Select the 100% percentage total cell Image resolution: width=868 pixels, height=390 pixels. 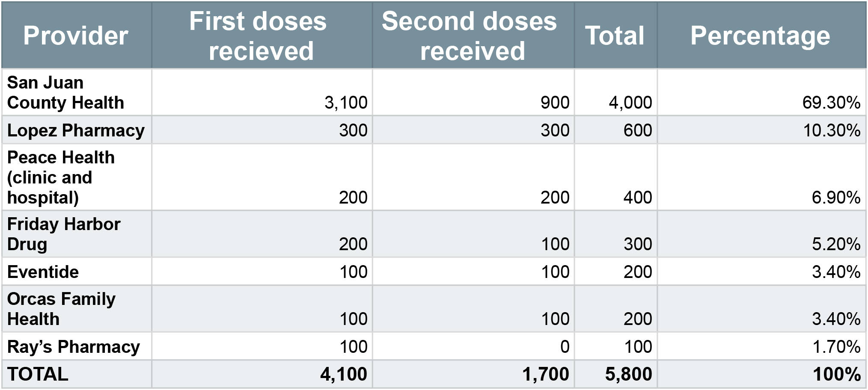pyautogui.click(x=837, y=374)
